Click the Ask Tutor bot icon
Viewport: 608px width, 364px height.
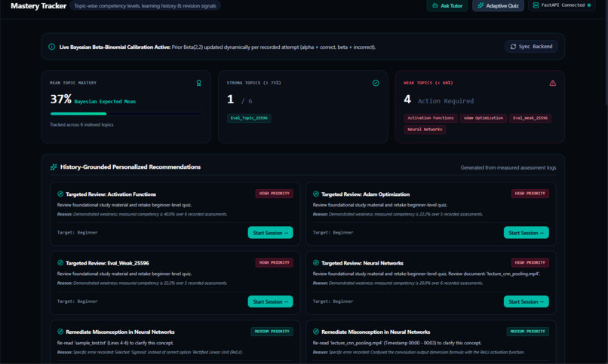(435, 5)
